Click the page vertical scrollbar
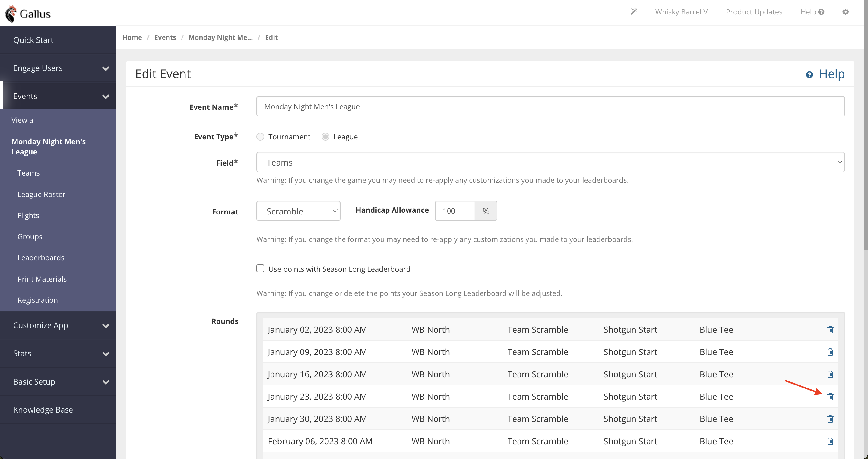This screenshot has width=868, height=459. click(865, 125)
